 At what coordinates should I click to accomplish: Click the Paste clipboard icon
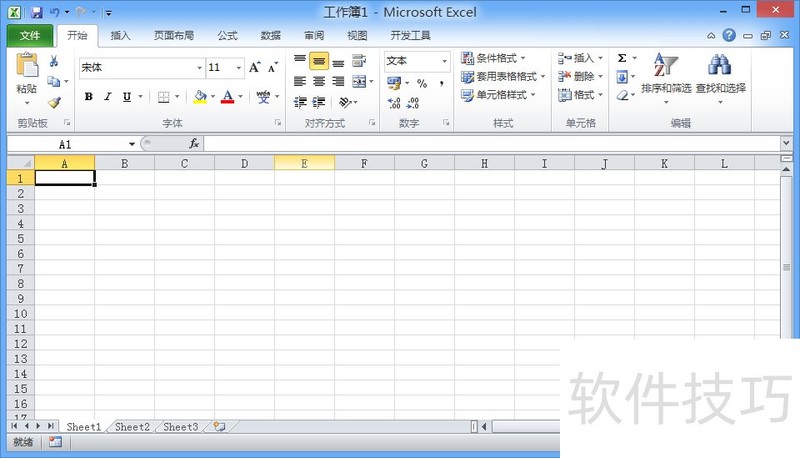27,66
